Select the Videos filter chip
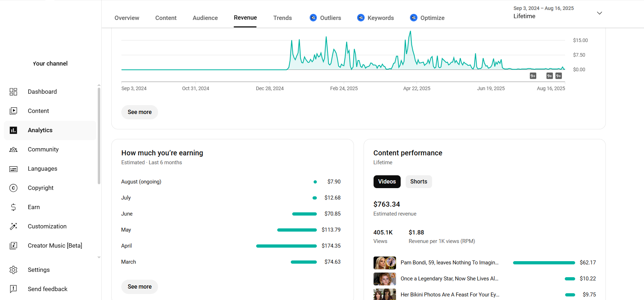Image resolution: width=644 pixels, height=300 pixels. click(x=387, y=182)
